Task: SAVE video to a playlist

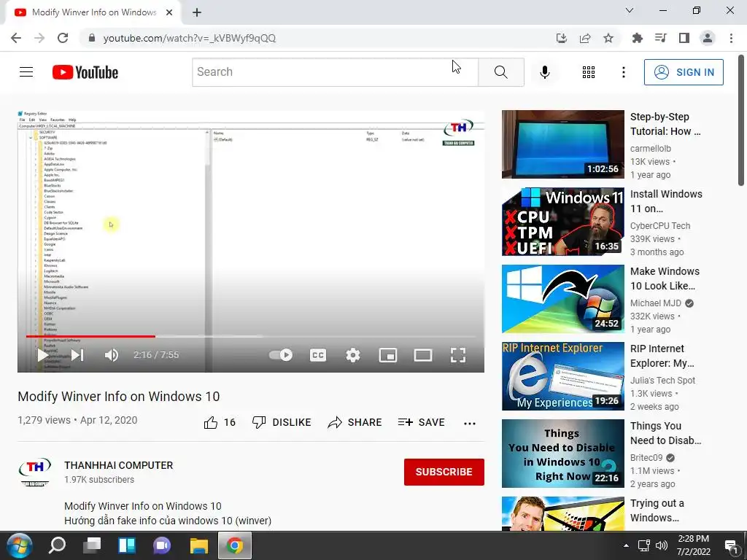Action: pyautogui.click(x=421, y=422)
